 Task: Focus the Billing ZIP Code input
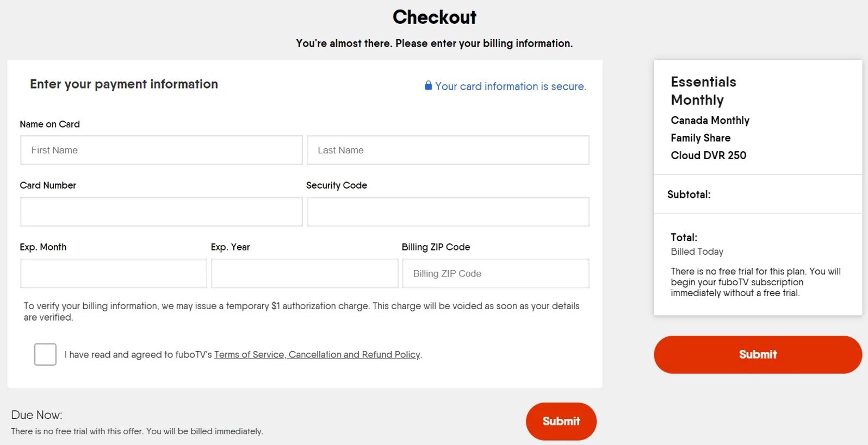(495, 273)
